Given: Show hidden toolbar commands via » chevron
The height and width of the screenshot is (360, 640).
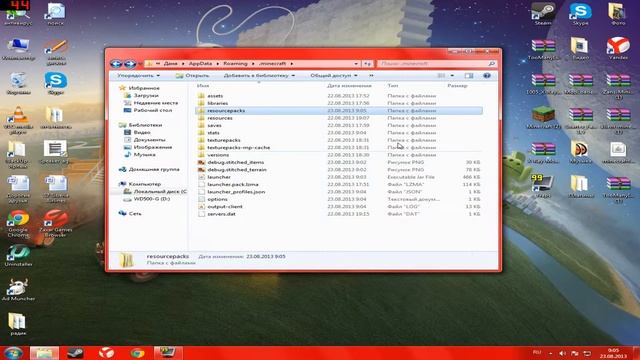Looking at the screenshot, I should (371, 76).
